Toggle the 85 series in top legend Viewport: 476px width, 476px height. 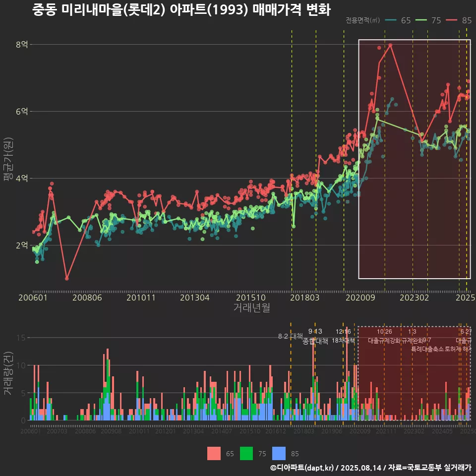(459, 20)
